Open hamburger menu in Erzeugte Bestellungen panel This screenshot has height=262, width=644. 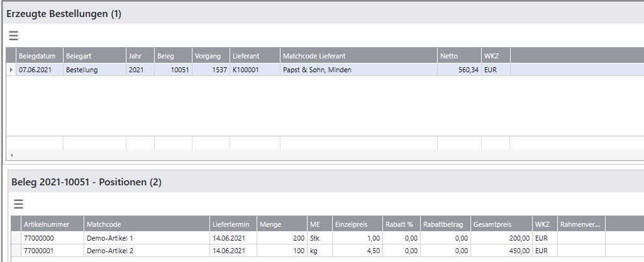tap(13, 36)
